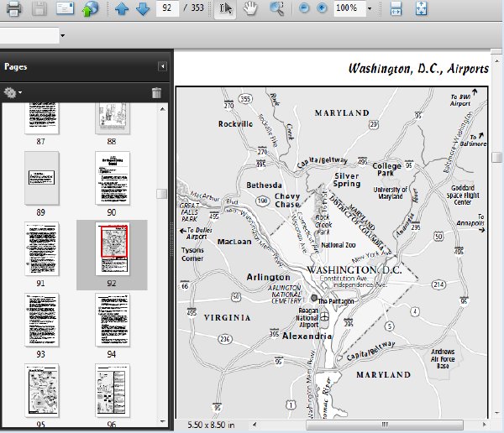Click the horizontal scroll left arrow
Viewport: 504px width, 433px height.
point(255,425)
